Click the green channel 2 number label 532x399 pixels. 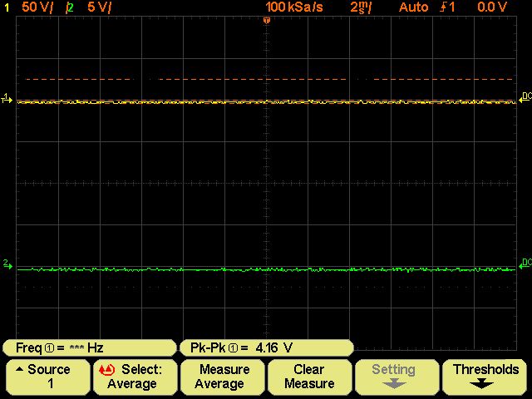70,7
